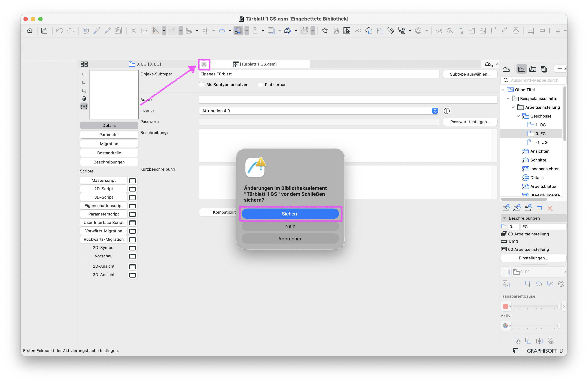Open the navigator options menu button
The height and width of the screenshot is (383, 588).
tap(561, 69)
